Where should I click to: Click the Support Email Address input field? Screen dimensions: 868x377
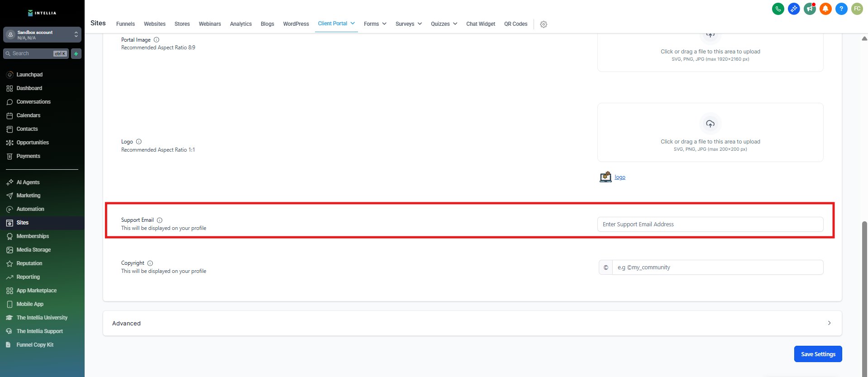[711, 224]
